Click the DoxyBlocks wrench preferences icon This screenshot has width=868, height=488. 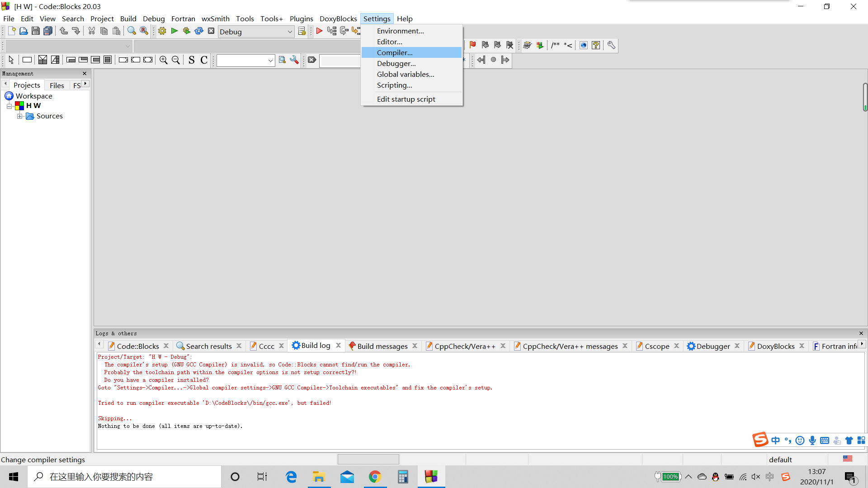point(611,45)
